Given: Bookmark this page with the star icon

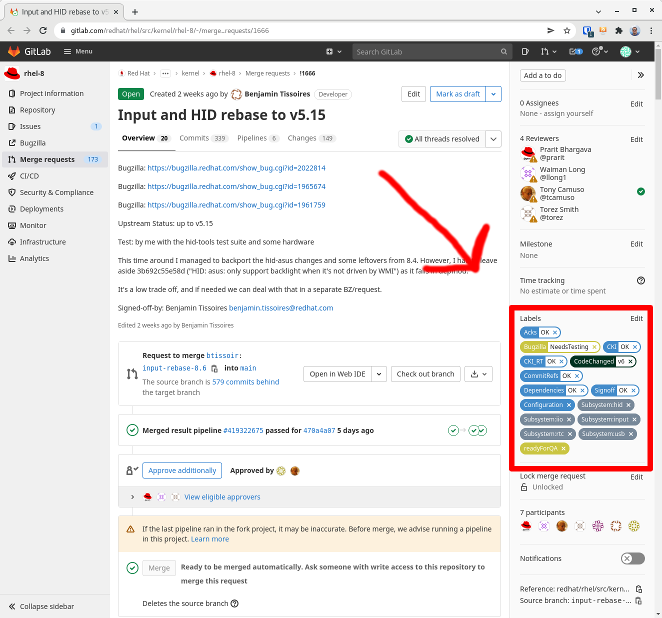Looking at the screenshot, I should click(568, 31).
